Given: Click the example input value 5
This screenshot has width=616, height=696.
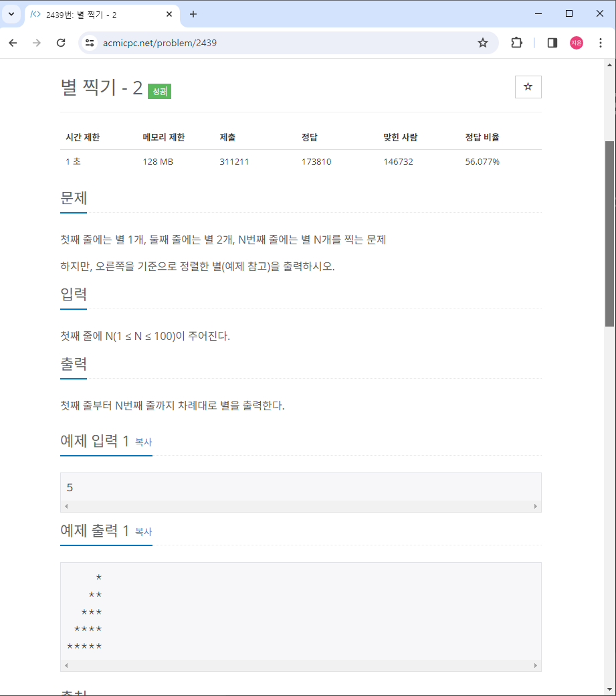Looking at the screenshot, I should 70,487.
